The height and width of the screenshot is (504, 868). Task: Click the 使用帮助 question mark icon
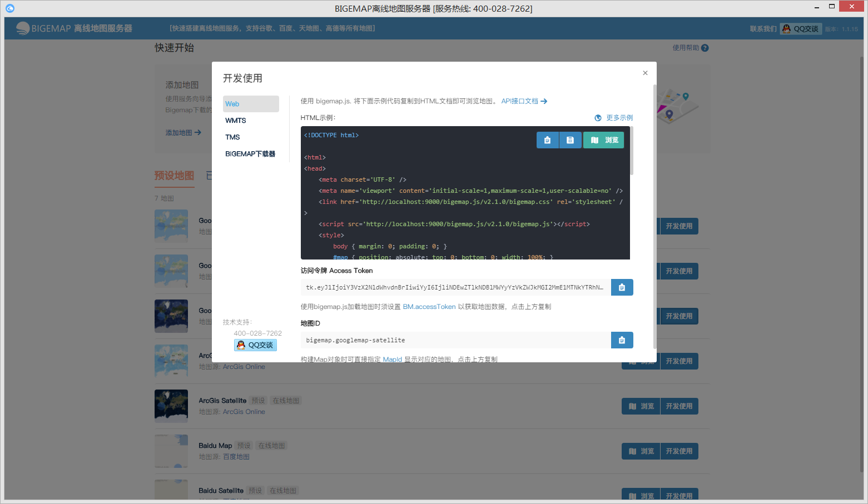tap(705, 48)
